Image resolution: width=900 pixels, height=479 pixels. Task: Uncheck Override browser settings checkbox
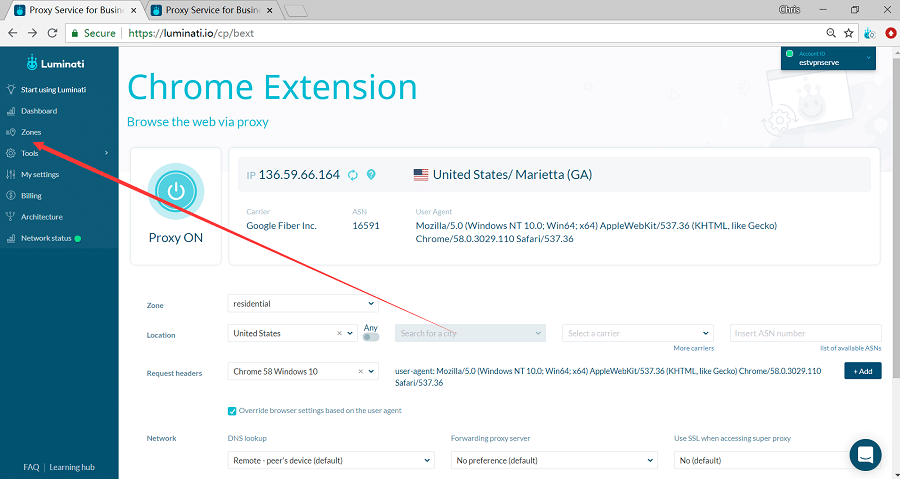pyautogui.click(x=232, y=411)
